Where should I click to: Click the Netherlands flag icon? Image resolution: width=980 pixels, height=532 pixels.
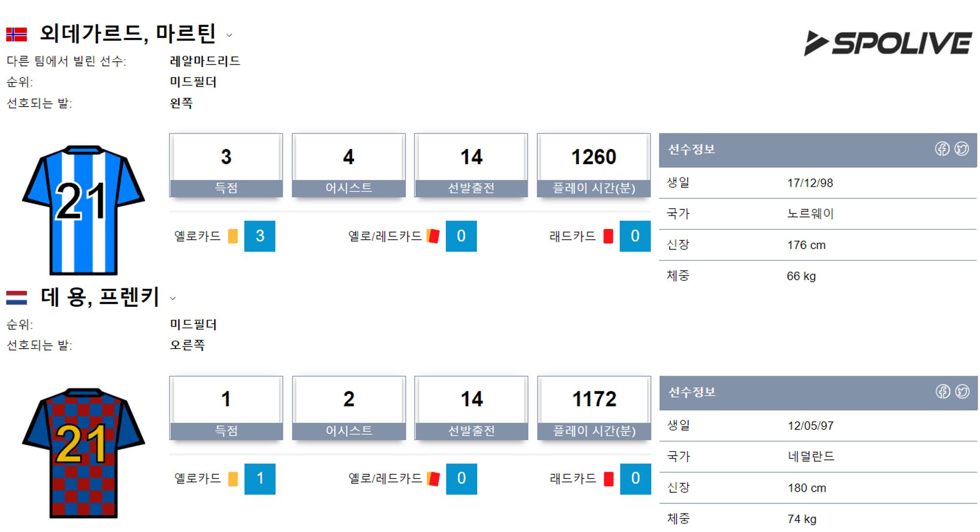17,297
